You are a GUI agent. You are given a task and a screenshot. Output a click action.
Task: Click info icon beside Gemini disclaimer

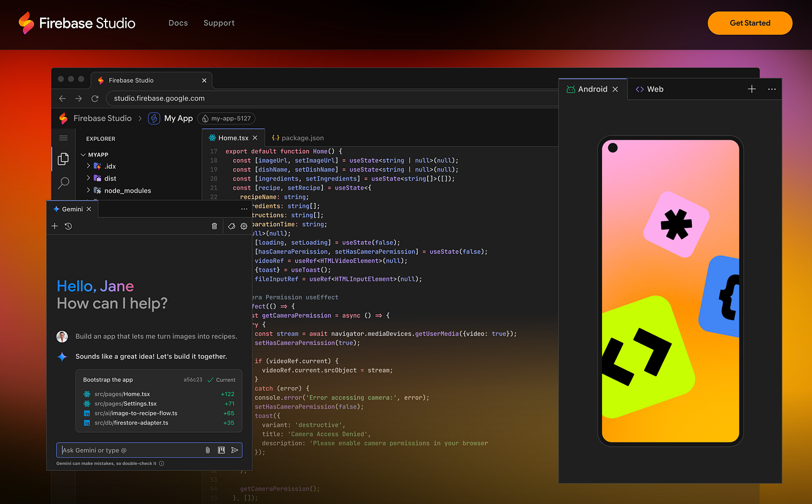click(161, 463)
